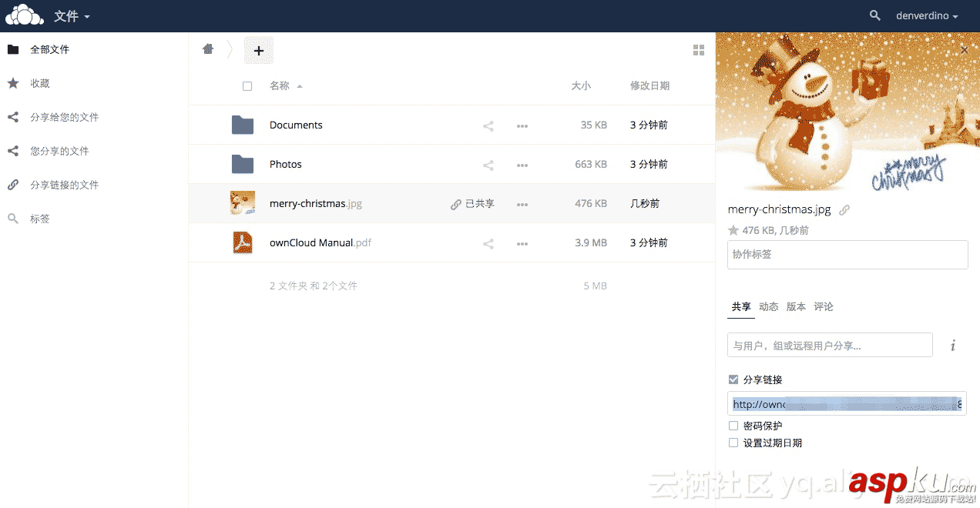Open more actions for Photos
This screenshot has height=508, width=980.
click(522, 165)
